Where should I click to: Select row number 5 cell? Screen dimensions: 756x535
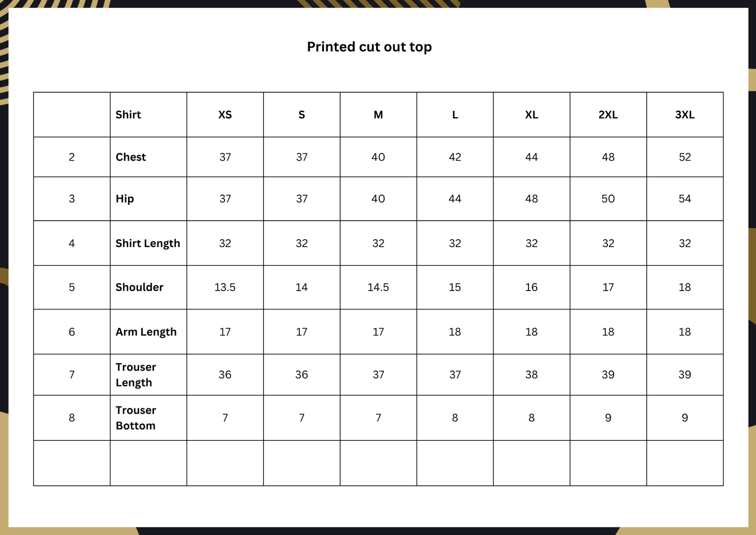[72, 287]
